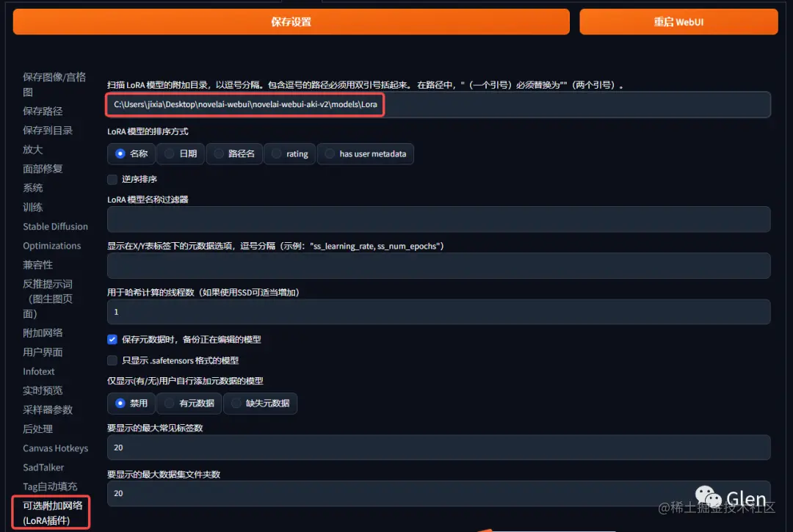Select the 路径名 sort option

point(234,153)
